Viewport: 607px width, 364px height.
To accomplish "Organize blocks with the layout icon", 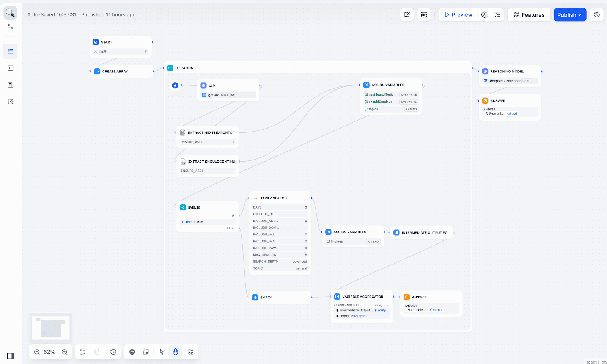I will click(x=191, y=352).
